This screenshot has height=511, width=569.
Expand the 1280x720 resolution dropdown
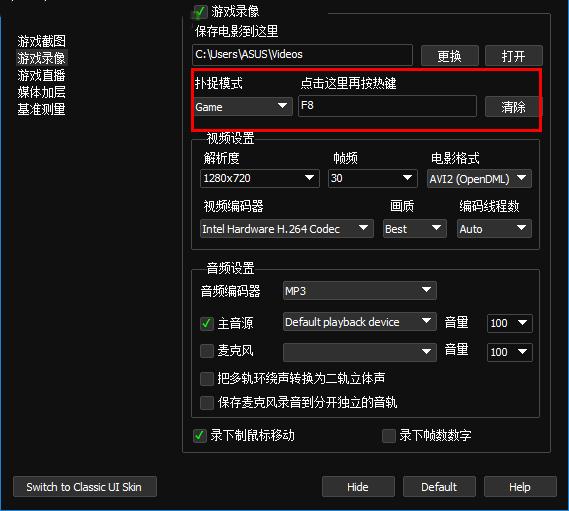click(260, 178)
